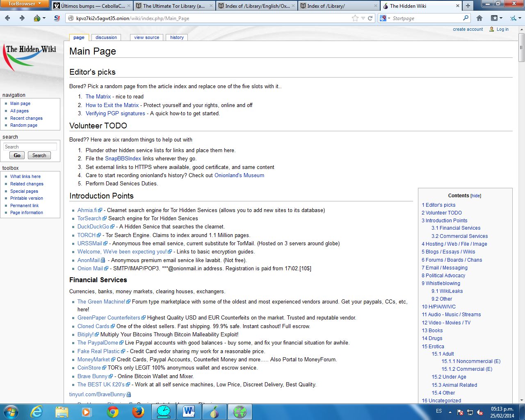Screen dimensions: 525x420
Task: Go back with the browser back arrow
Action: click(x=8, y=18)
